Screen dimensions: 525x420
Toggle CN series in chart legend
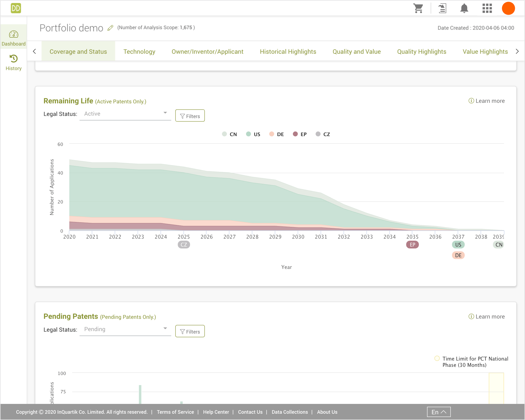click(229, 134)
